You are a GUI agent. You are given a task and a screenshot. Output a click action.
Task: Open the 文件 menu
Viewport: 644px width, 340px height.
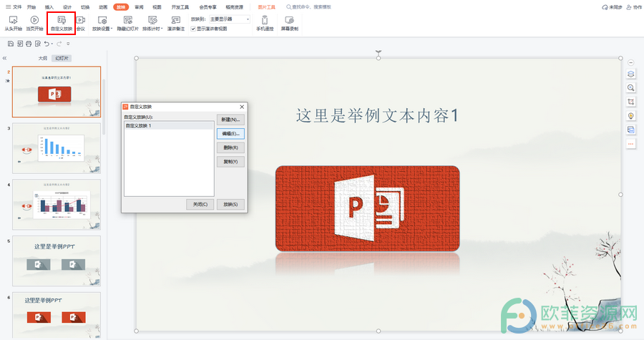pyautogui.click(x=14, y=7)
